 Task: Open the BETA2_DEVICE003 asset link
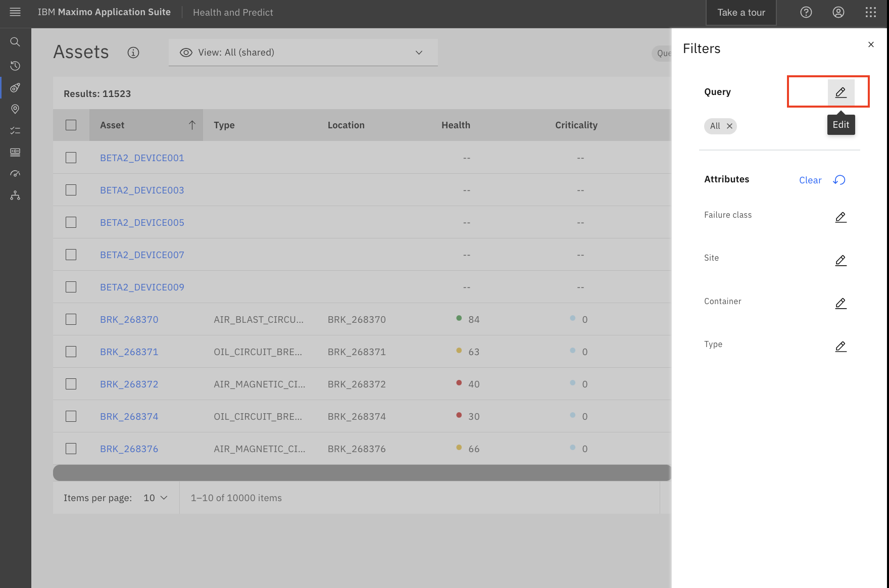142,190
